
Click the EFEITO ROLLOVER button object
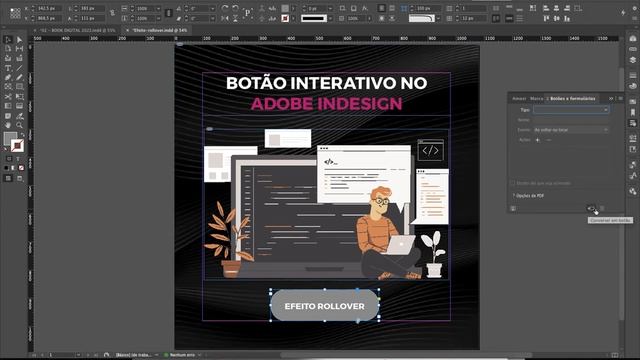325,306
